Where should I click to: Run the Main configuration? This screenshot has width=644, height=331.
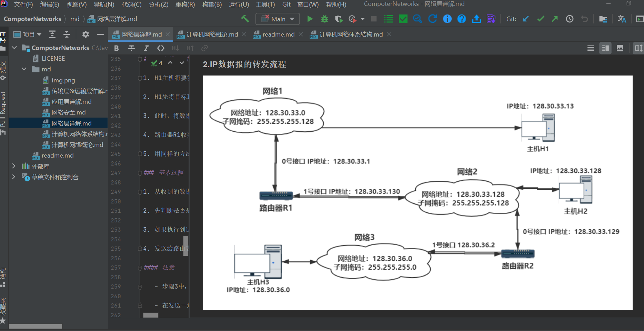click(x=310, y=19)
